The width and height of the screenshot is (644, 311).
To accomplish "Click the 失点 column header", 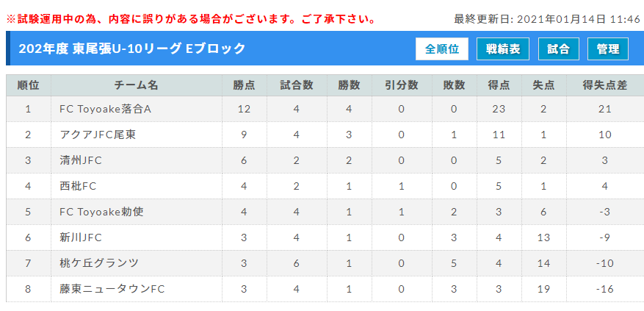I will tap(543, 85).
